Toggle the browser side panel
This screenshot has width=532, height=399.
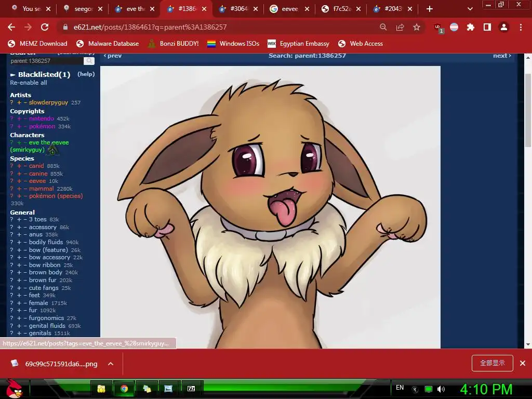pos(487,27)
